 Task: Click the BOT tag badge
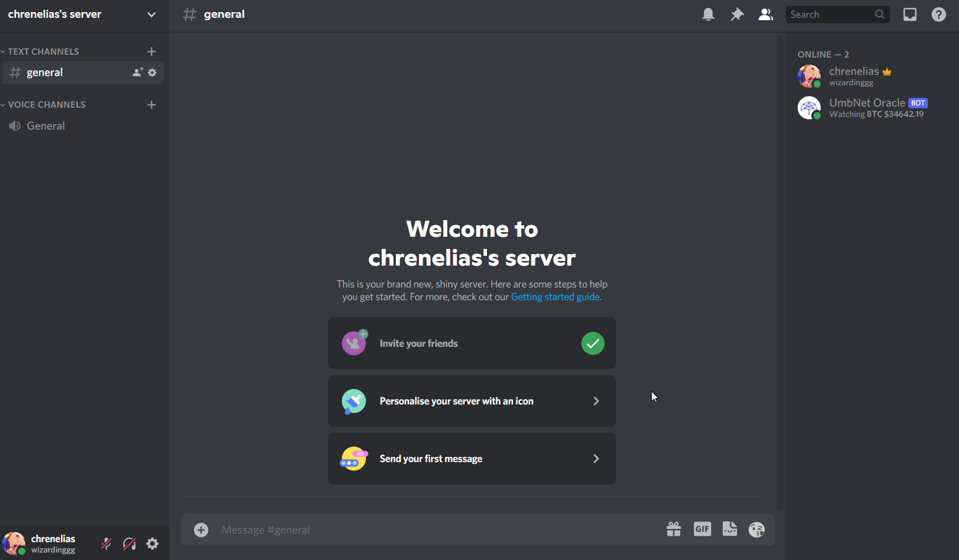(x=918, y=103)
